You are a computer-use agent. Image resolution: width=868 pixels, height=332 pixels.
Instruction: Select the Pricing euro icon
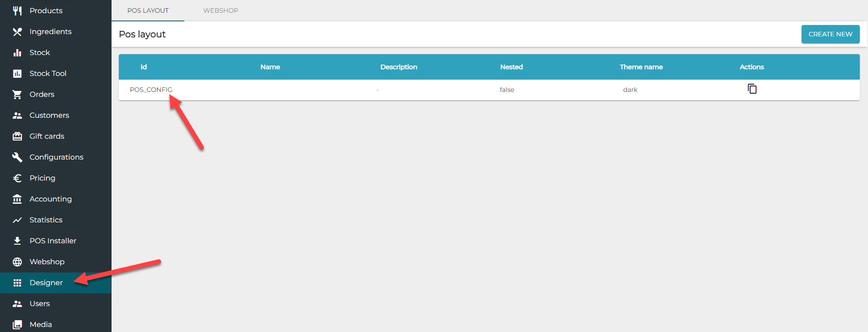pyautogui.click(x=17, y=178)
